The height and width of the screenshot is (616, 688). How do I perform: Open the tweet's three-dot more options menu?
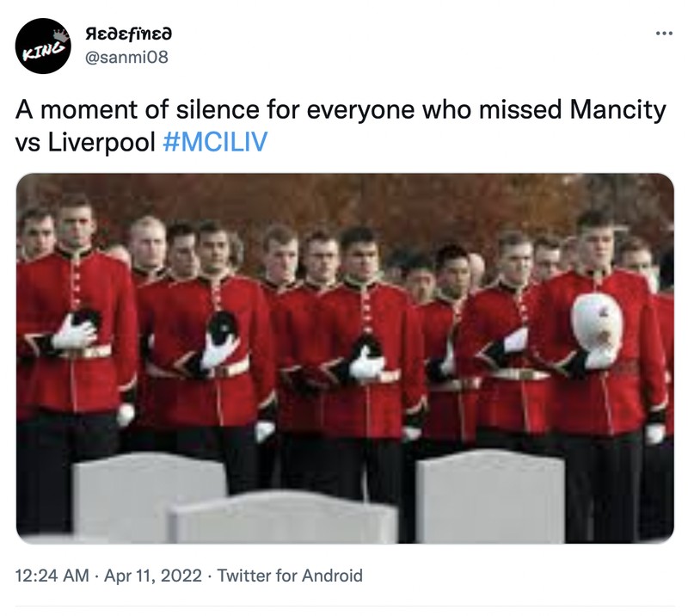click(x=663, y=34)
